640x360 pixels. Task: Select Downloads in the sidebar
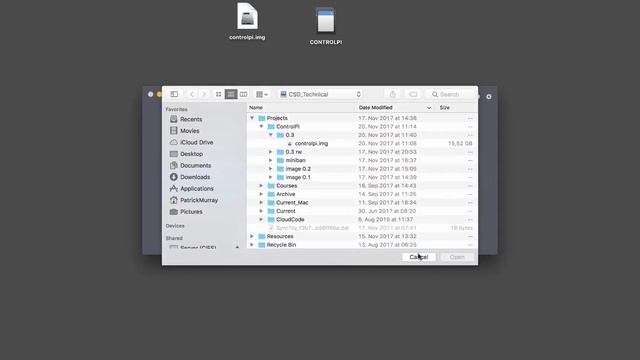195,177
